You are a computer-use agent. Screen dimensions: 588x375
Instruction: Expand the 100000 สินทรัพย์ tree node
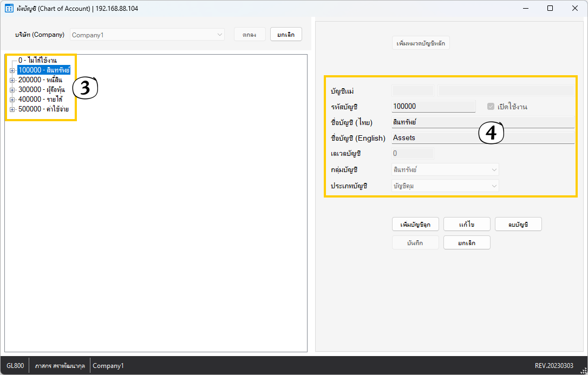pyautogui.click(x=12, y=70)
